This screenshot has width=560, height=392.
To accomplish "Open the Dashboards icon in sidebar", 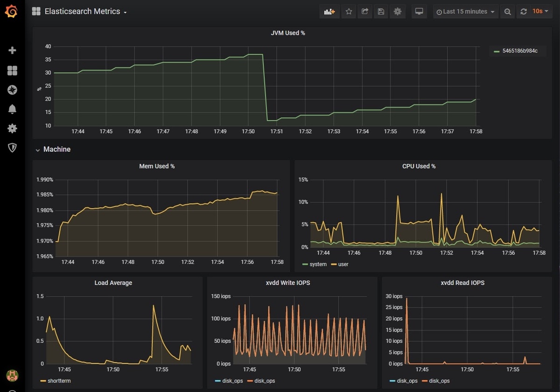I will pyautogui.click(x=13, y=70).
